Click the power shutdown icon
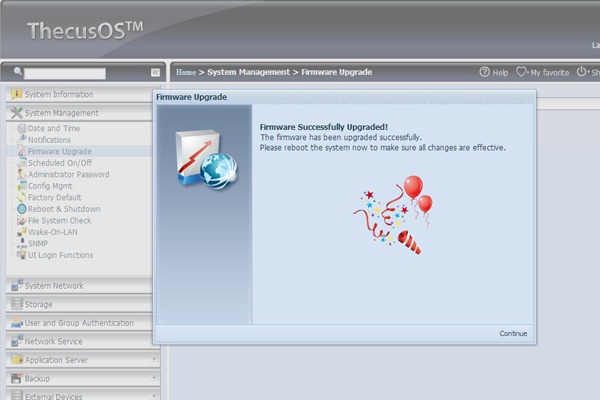Viewport: 600px width, 400px height. click(581, 71)
